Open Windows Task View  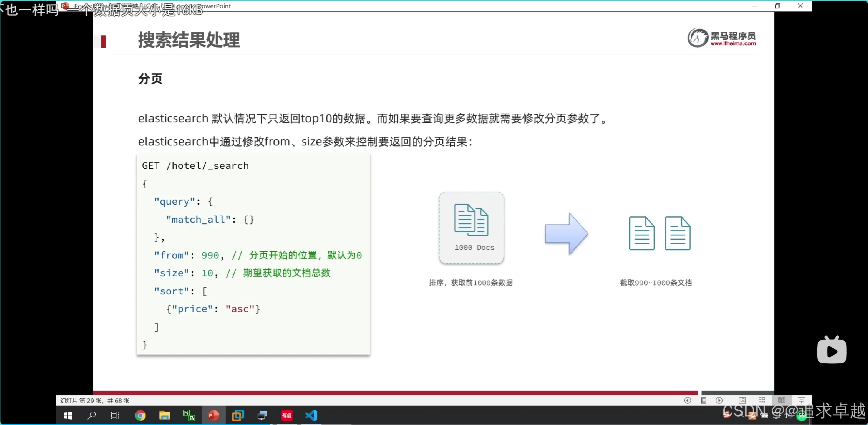pos(115,415)
